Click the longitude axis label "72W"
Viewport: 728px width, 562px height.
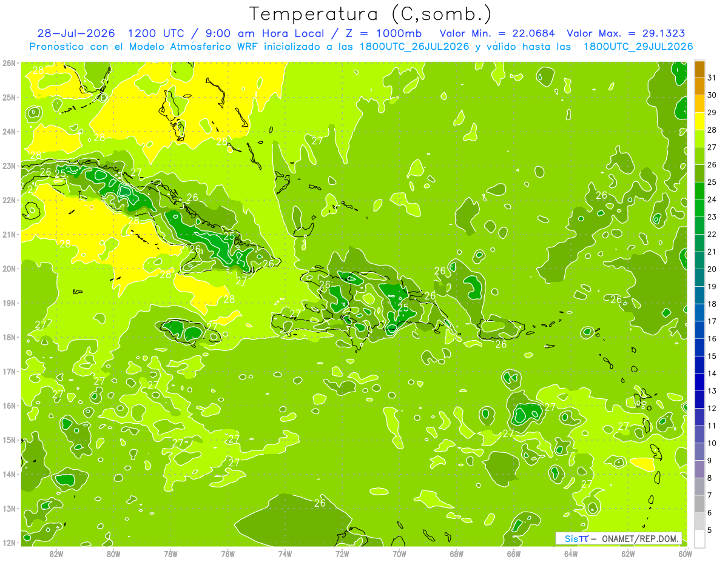[x=342, y=554]
